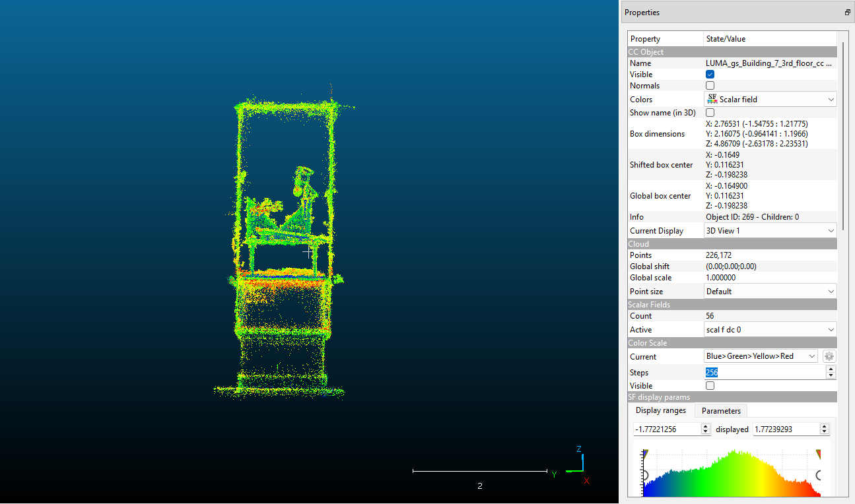Choose a different Active scalar field
The width and height of the screenshot is (855, 504).
[770, 330]
